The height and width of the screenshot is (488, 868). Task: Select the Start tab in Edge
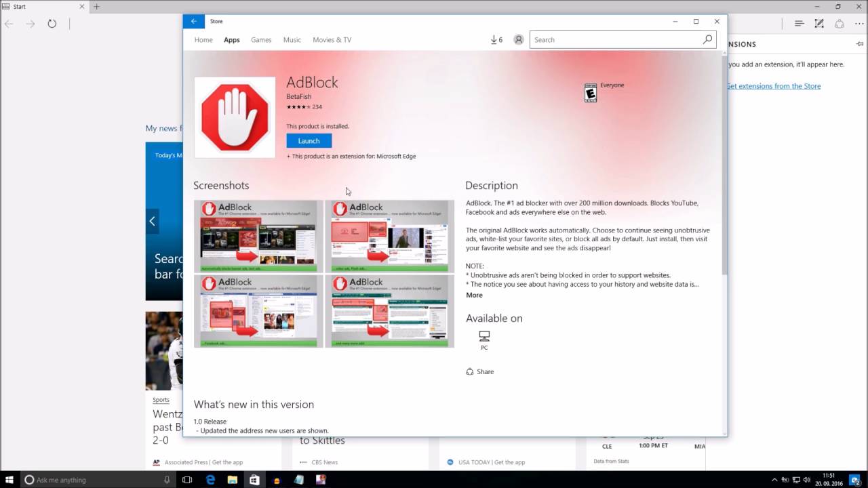point(44,7)
